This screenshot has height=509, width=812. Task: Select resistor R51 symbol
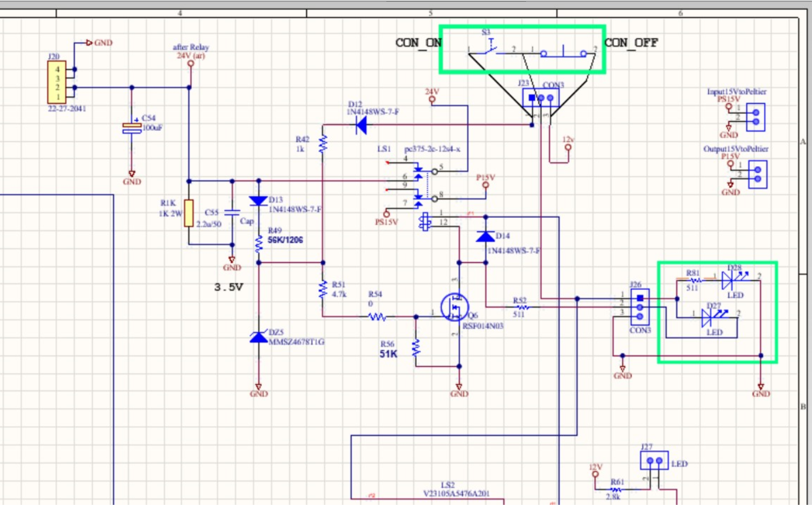(322, 289)
